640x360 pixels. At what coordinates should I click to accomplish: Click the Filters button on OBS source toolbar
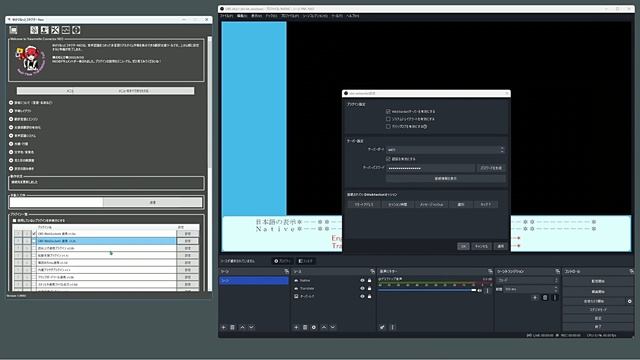click(x=306, y=261)
